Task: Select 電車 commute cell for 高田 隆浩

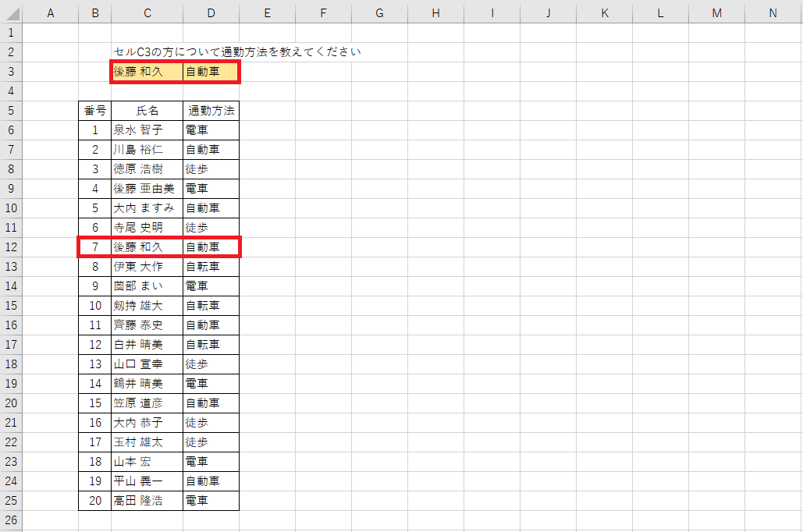Action: tap(211, 501)
